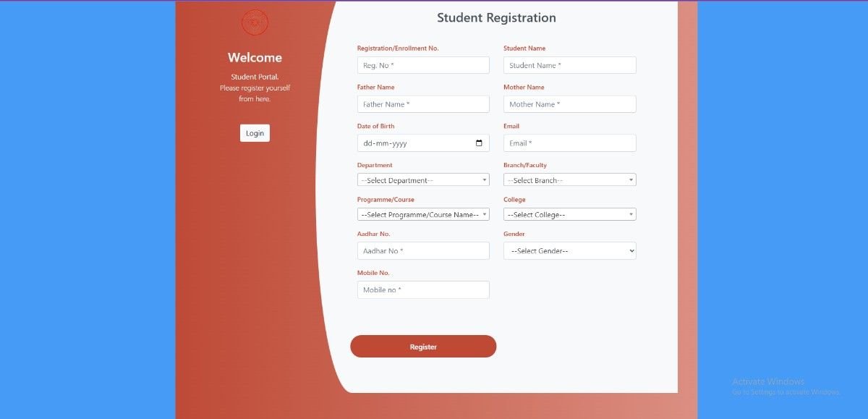The width and height of the screenshot is (868, 419).
Task: Open the Select College dropdown
Action: [x=569, y=215]
